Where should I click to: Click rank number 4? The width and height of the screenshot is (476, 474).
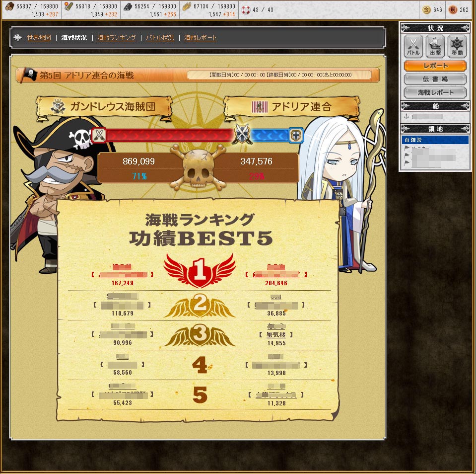point(201,365)
